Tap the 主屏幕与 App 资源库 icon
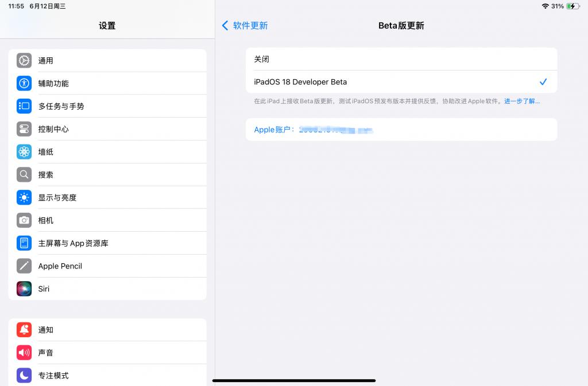This screenshot has height=386, width=588. pos(24,243)
